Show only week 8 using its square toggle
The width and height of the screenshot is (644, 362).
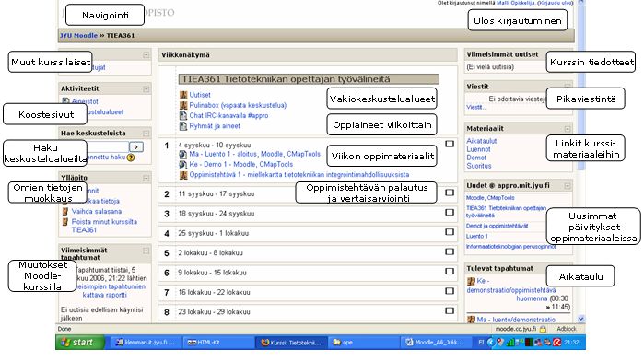tap(450, 310)
